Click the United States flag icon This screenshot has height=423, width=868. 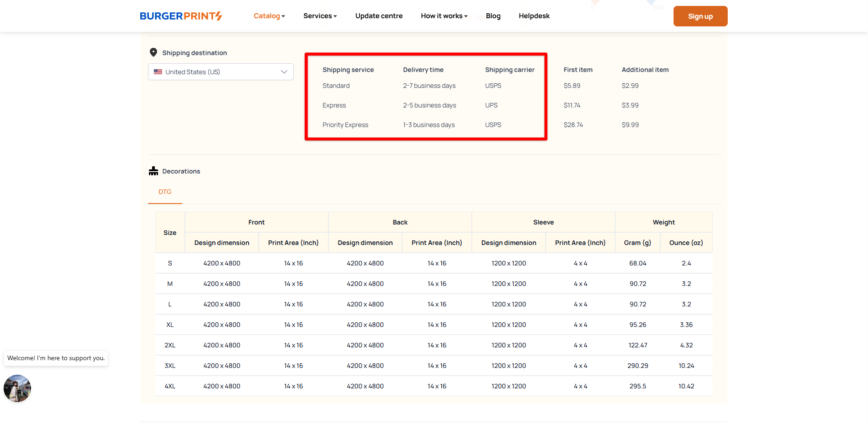(158, 72)
